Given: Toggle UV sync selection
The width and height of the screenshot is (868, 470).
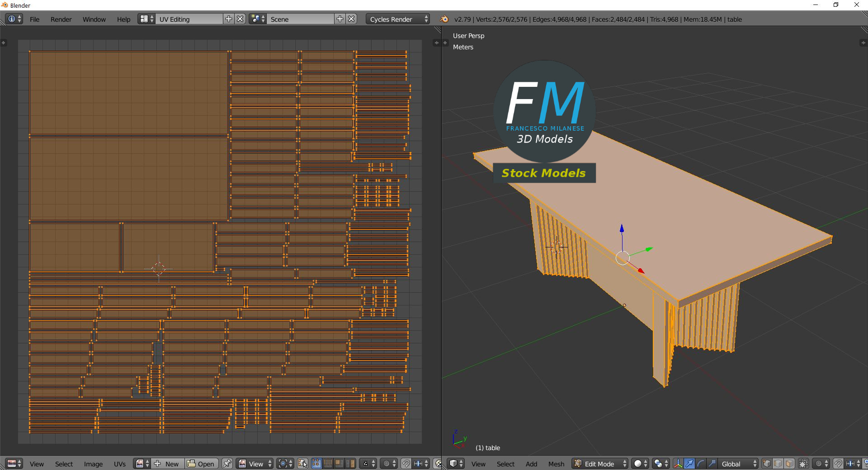Looking at the screenshot, I should [x=303, y=464].
